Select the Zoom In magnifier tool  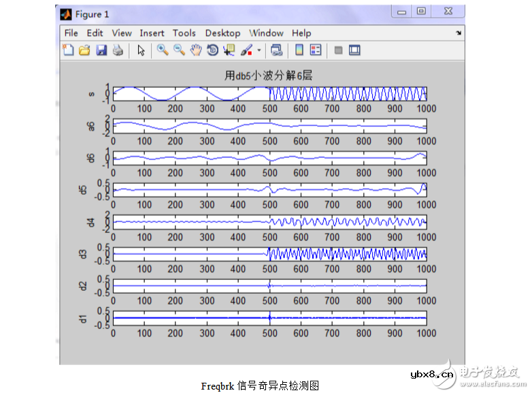163,50
